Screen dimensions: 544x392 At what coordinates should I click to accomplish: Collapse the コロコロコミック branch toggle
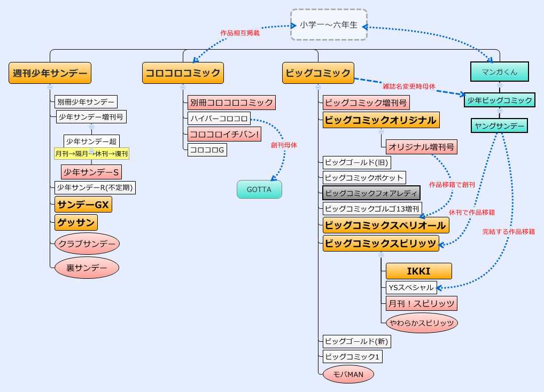coord(183,88)
